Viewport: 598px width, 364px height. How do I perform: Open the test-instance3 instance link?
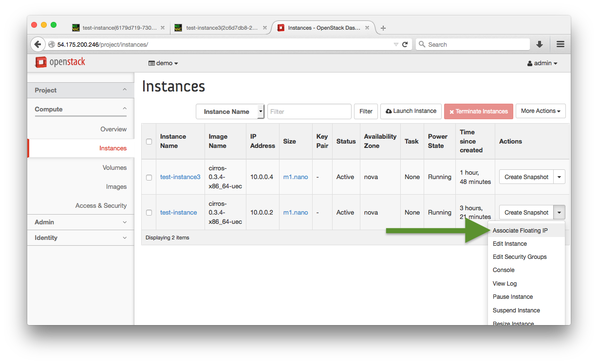[x=180, y=177]
